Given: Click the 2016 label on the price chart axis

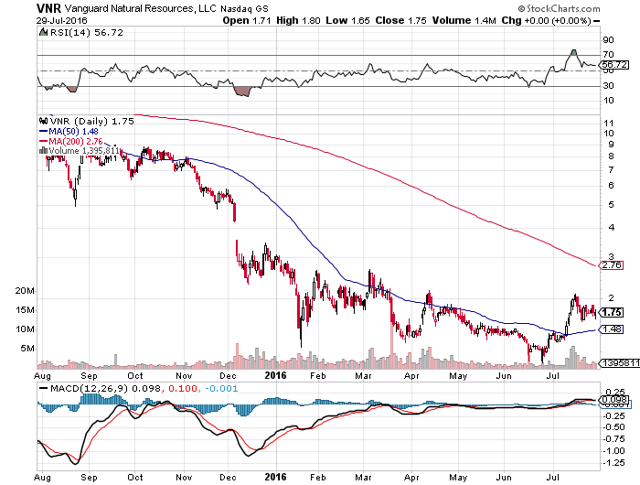Looking at the screenshot, I should (276, 375).
